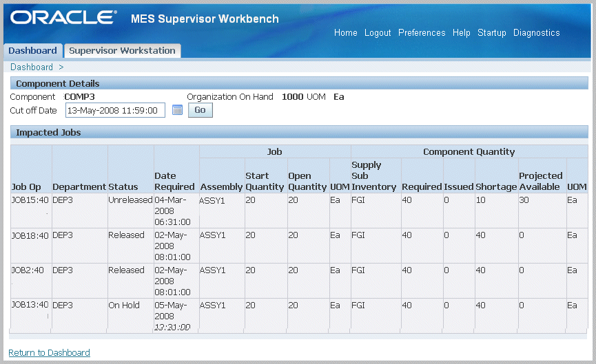Click the Dashboard breadcrumb link

32,67
